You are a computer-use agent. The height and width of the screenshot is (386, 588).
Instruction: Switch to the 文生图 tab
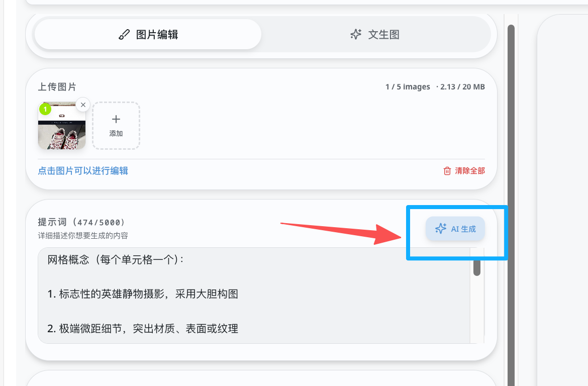(x=375, y=35)
